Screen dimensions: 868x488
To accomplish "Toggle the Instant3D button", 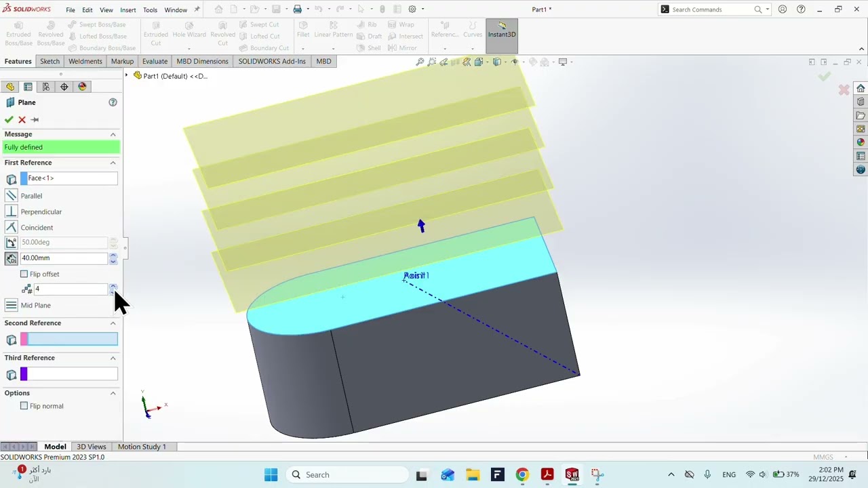I will point(502,36).
